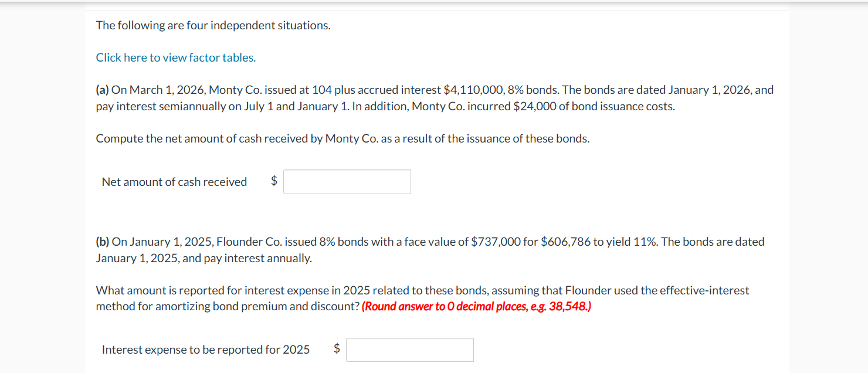Click the gray page margin area
The height and width of the screenshot is (373, 868).
pyautogui.click(x=41, y=188)
